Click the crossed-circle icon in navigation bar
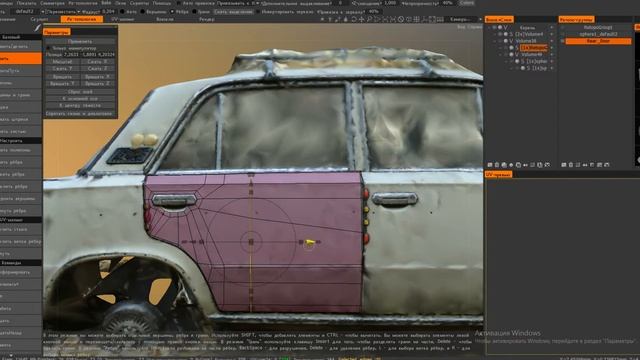The width and height of the screenshot is (640, 360). 401,19
